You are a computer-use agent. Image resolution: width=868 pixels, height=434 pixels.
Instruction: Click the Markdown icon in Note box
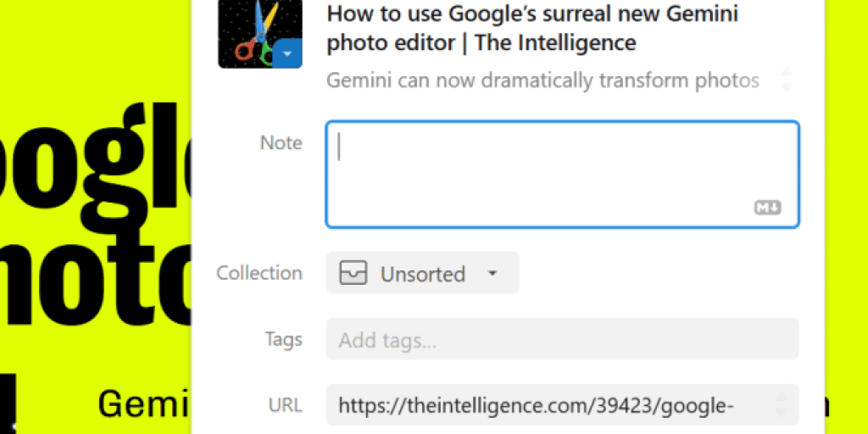coord(767,208)
